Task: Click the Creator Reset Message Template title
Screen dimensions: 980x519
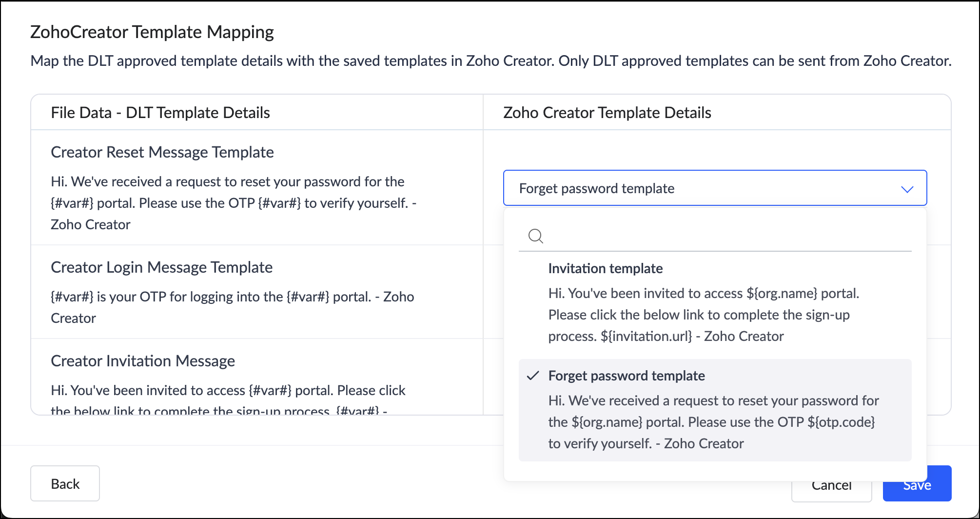Action: [x=162, y=152]
